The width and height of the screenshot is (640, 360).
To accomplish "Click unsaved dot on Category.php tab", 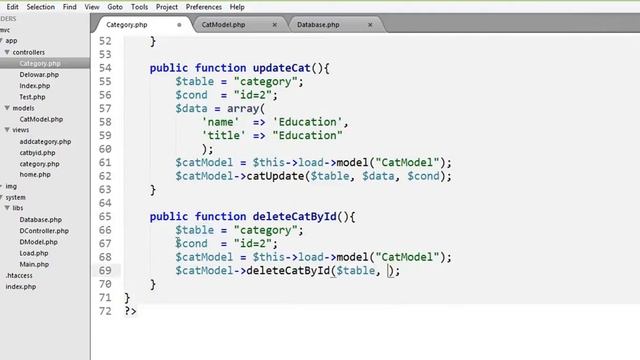I will coord(179,24).
